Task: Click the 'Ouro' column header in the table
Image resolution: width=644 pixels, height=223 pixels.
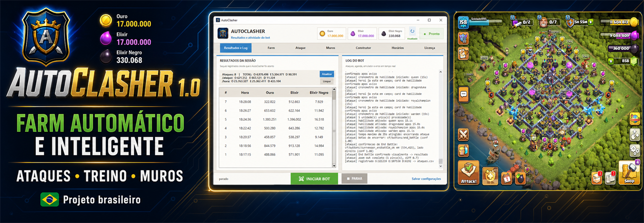Action: (x=270, y=92)
